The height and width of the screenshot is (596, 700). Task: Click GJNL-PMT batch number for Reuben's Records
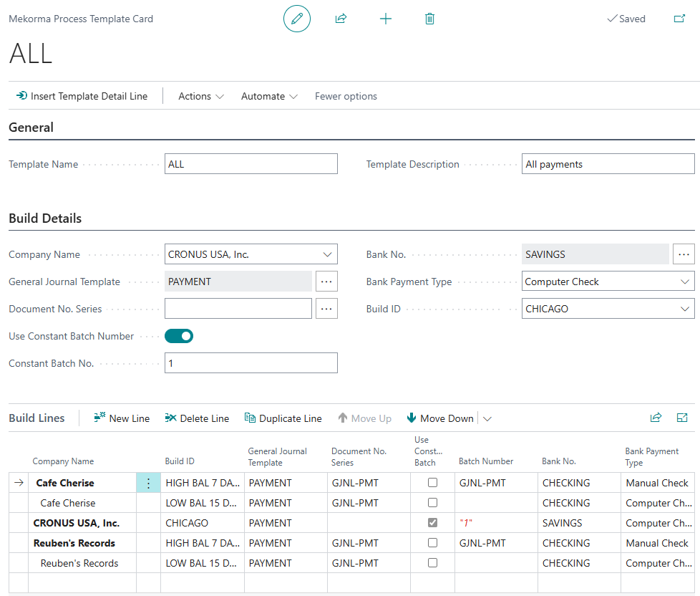pyautogui.click(x=496, y=543)
